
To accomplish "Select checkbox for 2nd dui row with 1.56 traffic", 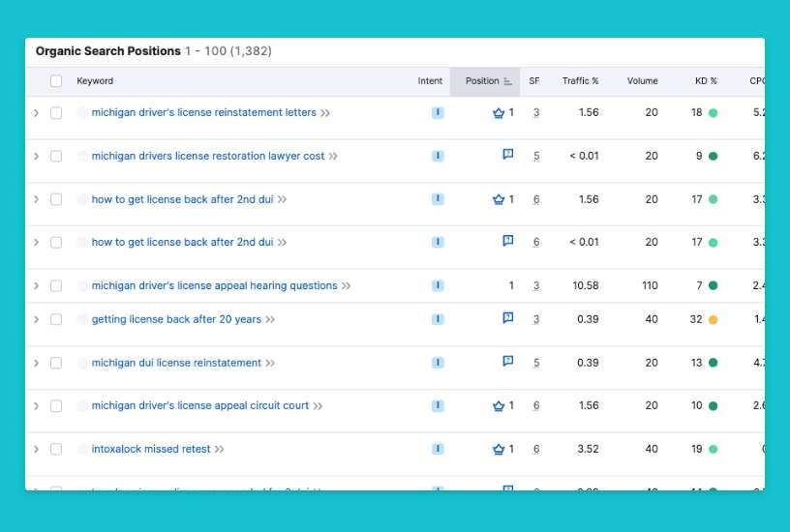I will (56, 199).
